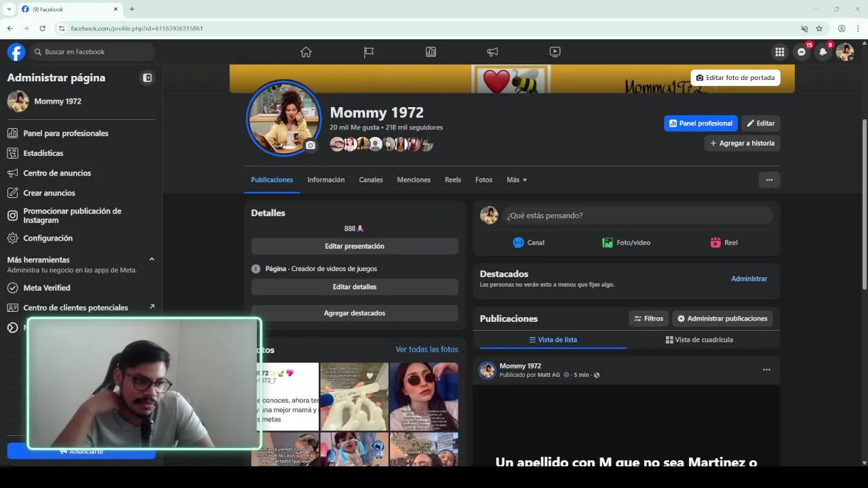Switch to Vista de cuadrícula
The image size is (868, 488).
point(699,340)
